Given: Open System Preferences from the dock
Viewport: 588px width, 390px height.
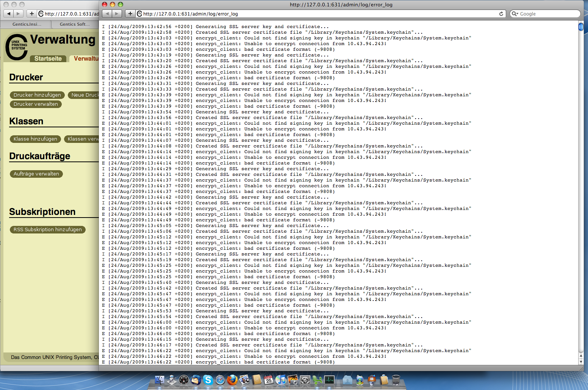Looking at the screenshot, I should pos(305,380).
